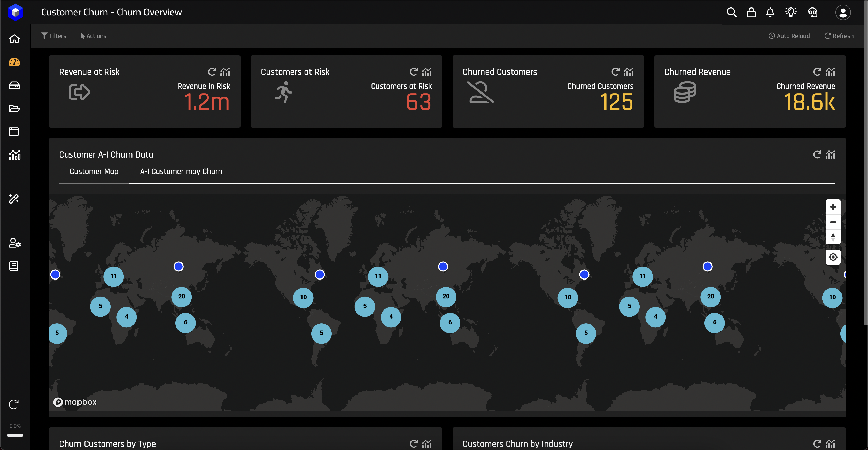The image size is (868, 450).
Task: Click the lock icon in top bar
Action: click(751, 12)
